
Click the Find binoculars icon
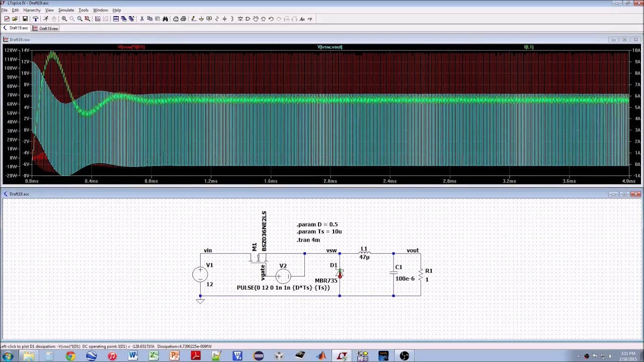165,19
